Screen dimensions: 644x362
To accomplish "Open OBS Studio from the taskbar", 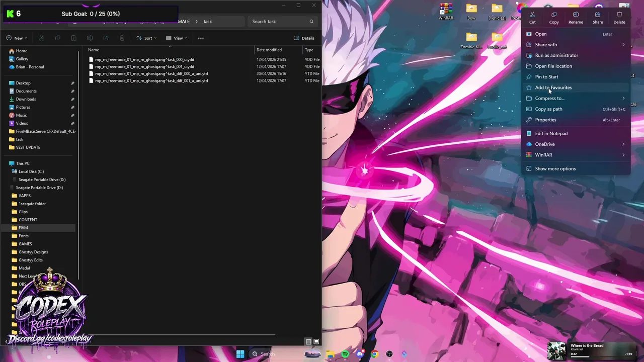I will (389, 354).
